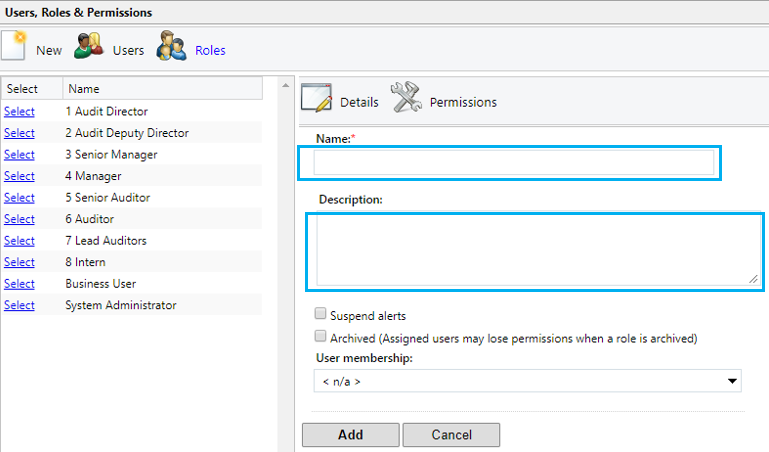Enable the Suspend alerts checkbox
769x452 pixels.
click(320, 313)
